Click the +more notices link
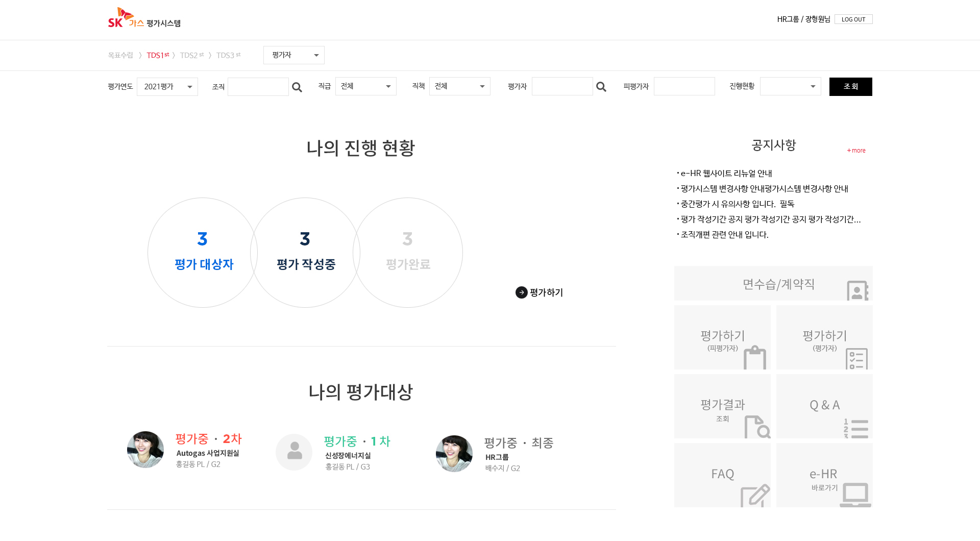 [856, 151]
